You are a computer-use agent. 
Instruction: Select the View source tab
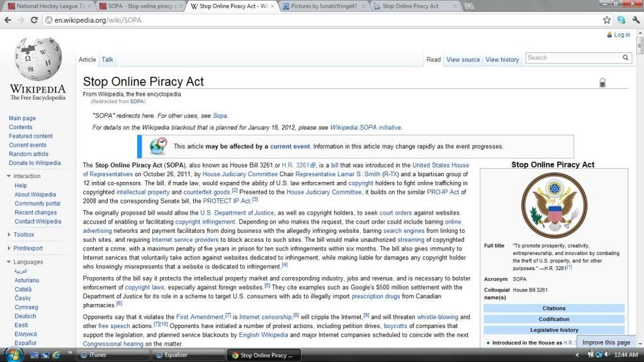463,60
